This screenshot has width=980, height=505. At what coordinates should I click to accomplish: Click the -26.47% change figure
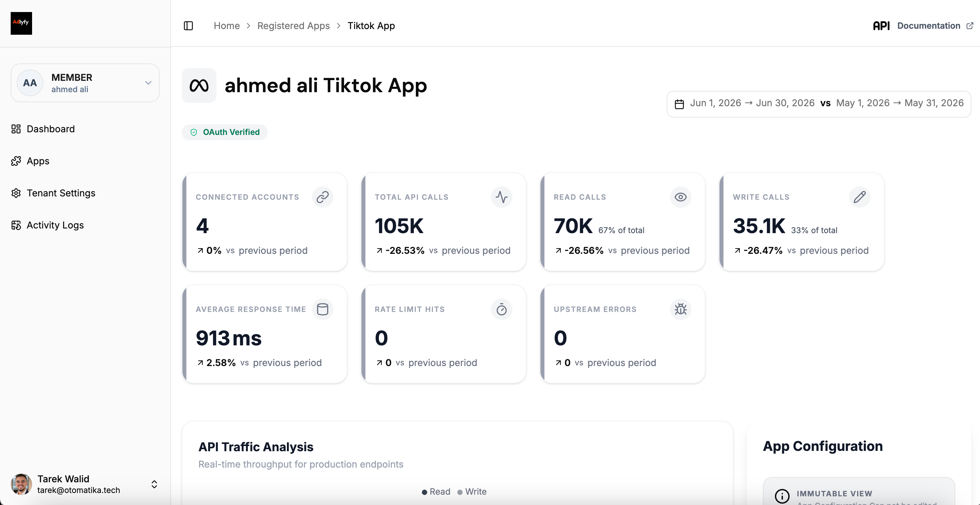click(x=763, y=250)
